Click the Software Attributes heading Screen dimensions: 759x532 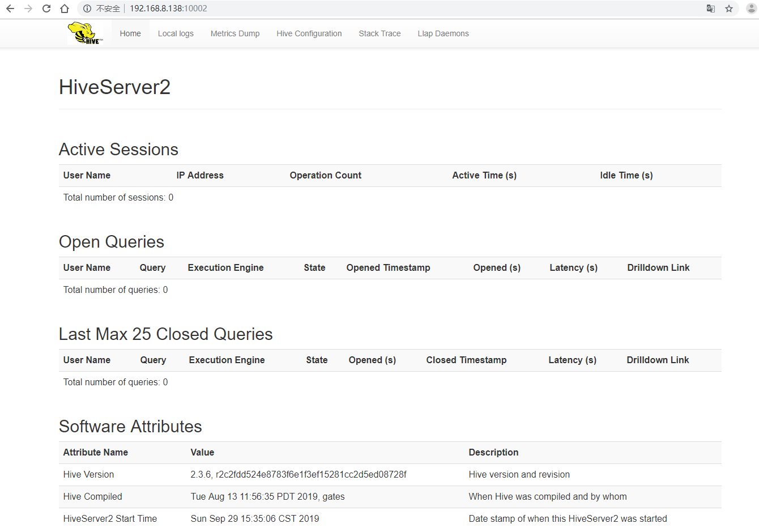(x=130, y=427)
